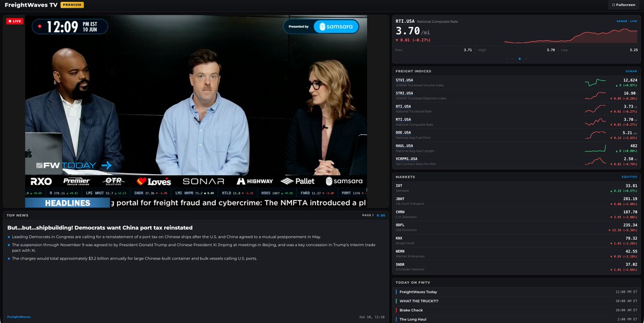The image size is (644, 323).
Task: Click the NTI.USA sparkline chart
Action: (595, 109)
